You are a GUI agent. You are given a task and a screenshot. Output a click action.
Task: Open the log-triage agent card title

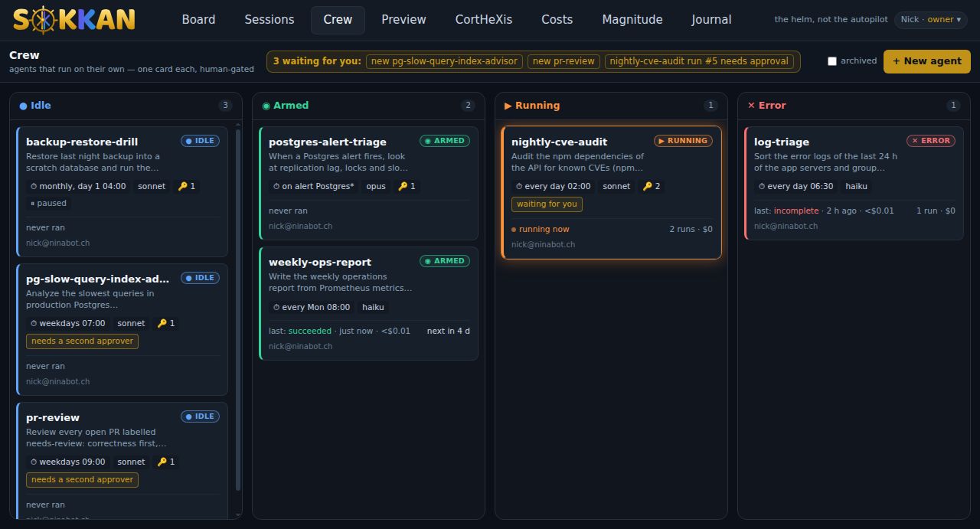(x=781, y=142)
